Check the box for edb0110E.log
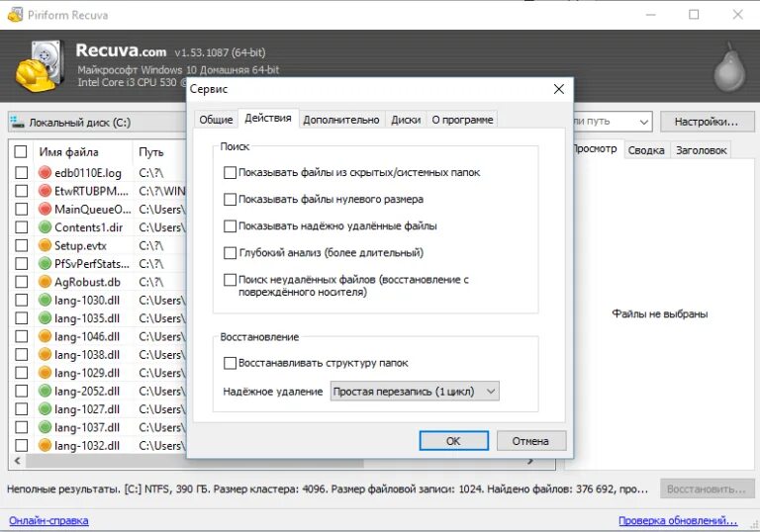The image size is (760, 532). click(21, 172)
